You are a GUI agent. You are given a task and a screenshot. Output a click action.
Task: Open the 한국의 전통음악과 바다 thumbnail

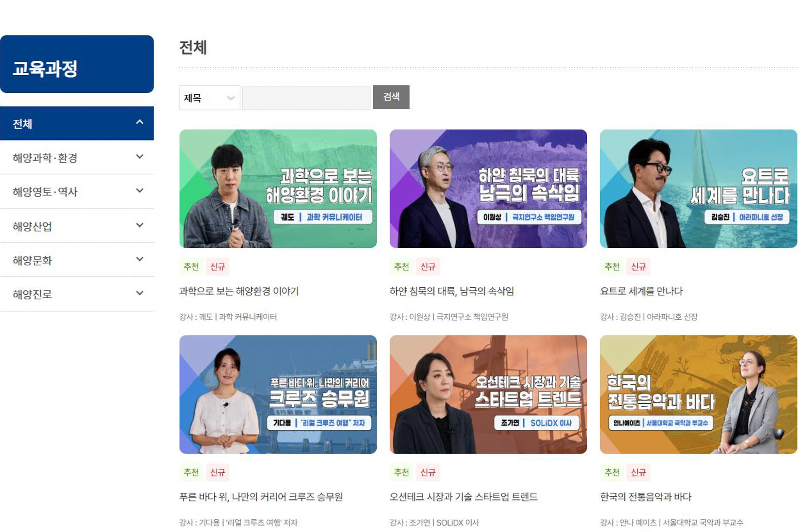point(698,394)
